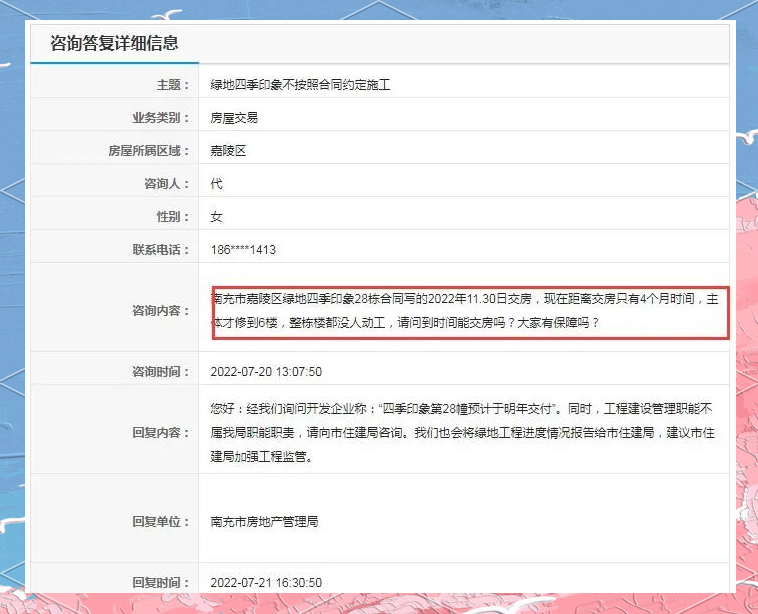Image resolution: width=758 pixels, height=614 pixels.
Task: Select the reply unit 南充市房地产管理局
Action: (x=264, y=522)
